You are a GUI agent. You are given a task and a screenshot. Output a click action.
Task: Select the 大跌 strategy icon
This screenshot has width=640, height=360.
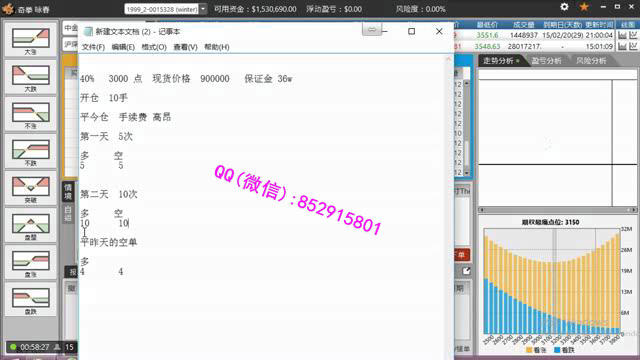(31, 78)
